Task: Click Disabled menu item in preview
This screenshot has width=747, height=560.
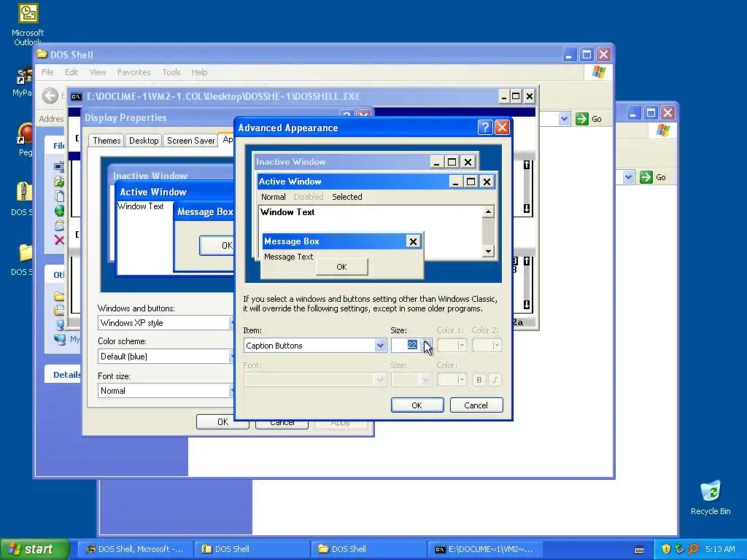Action: pyautogui.click(x=309, y=197)
